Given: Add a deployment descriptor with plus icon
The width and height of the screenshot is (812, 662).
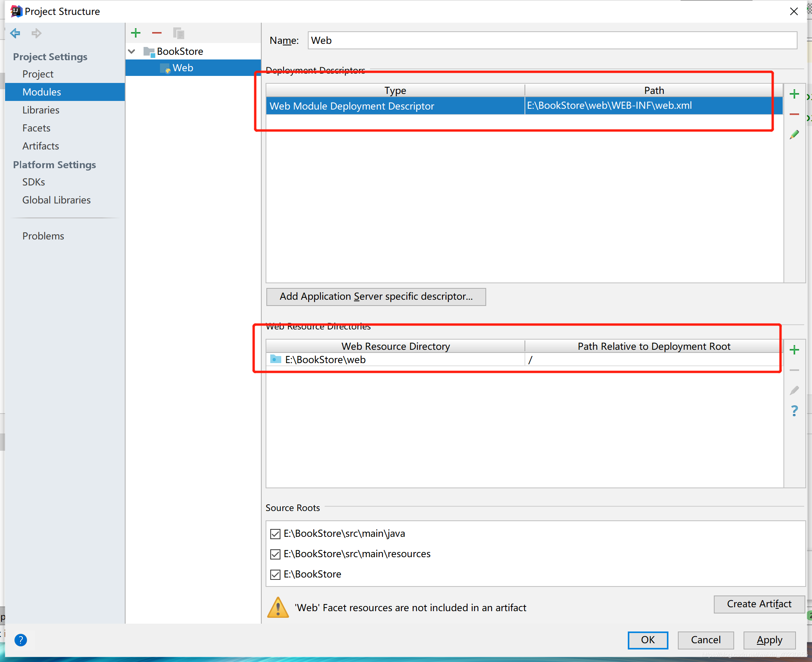Looking at the screenshot, I should [794, 94].
